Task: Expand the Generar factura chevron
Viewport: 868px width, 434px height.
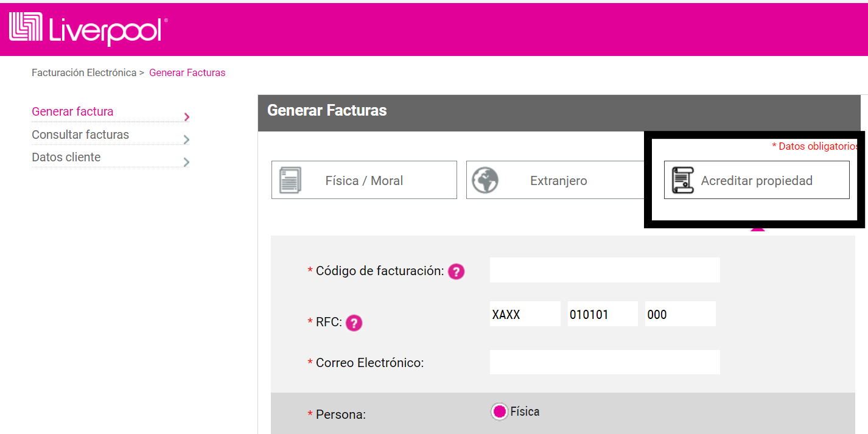Action: (x=186, y=117)
